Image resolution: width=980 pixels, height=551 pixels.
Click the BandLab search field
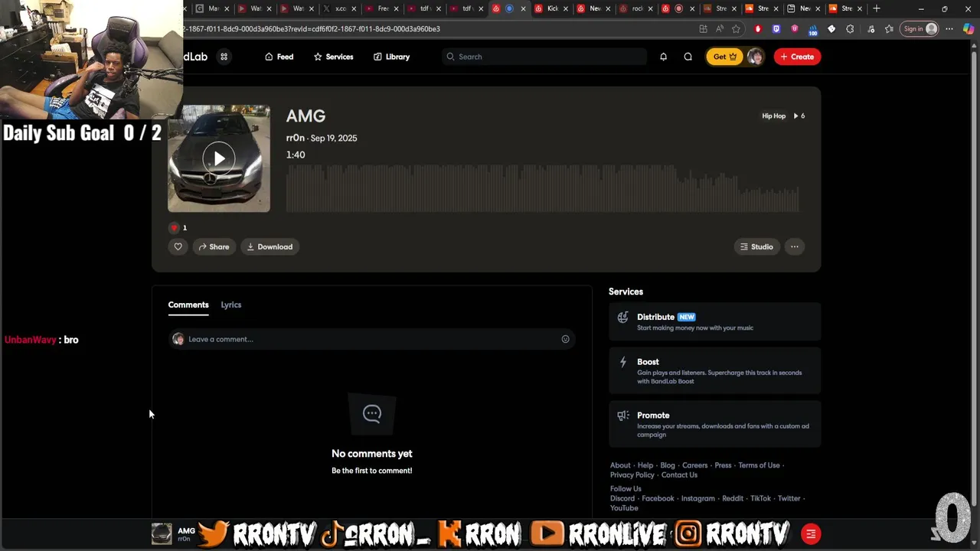[x=544, y=57]
